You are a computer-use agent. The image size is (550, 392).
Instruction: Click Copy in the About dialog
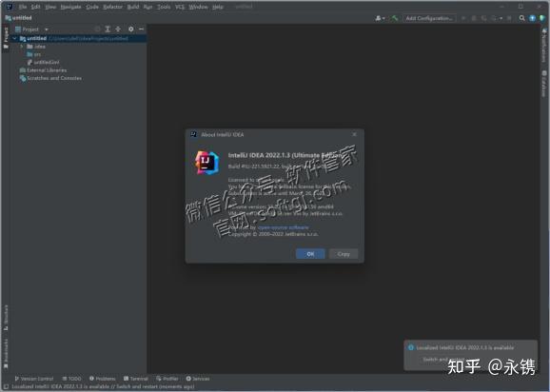(x=344, y=254)
